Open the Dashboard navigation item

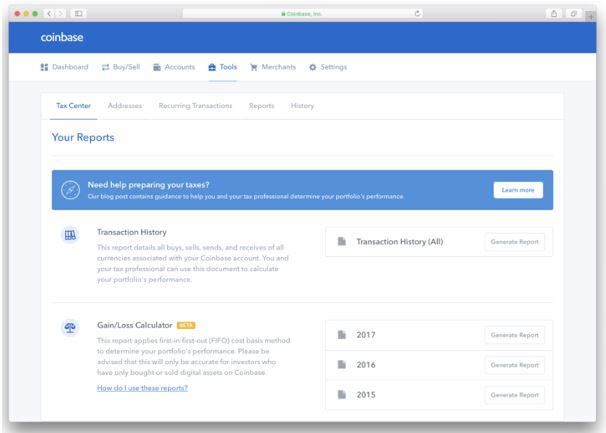tap(65, 67)
